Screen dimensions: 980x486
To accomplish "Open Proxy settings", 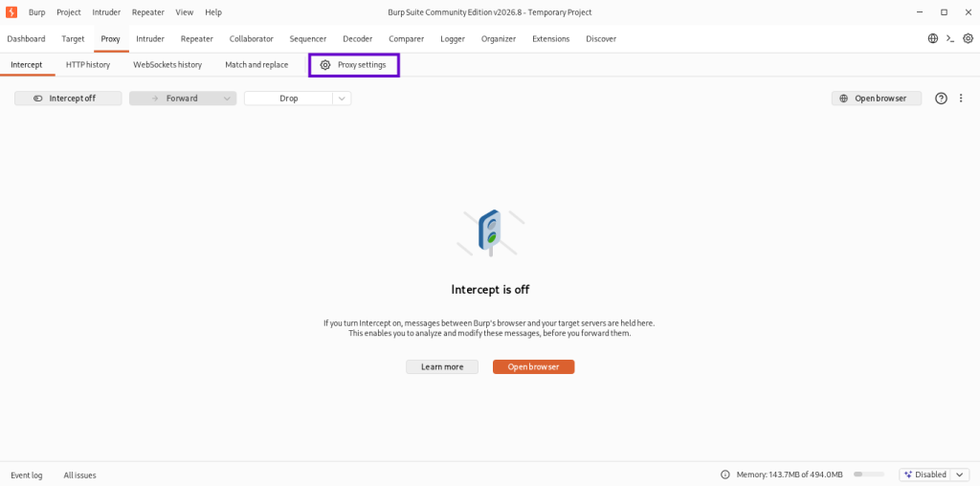I will pos(354,64).
